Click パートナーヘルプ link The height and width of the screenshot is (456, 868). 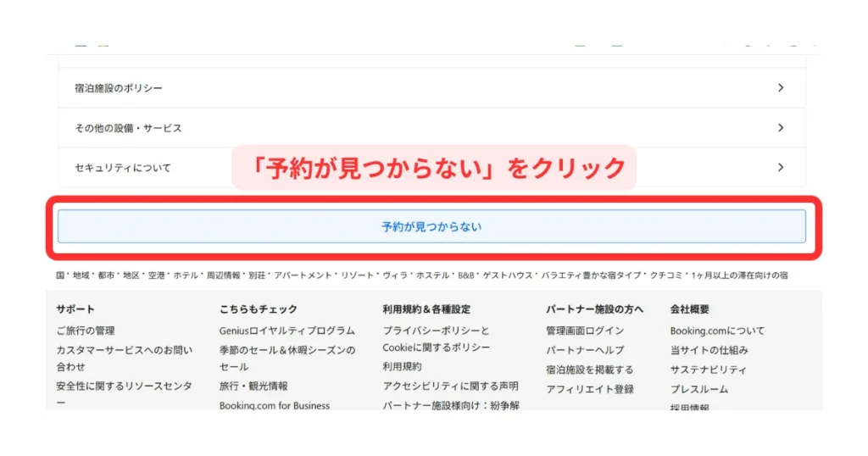click(x=585, y=350)
